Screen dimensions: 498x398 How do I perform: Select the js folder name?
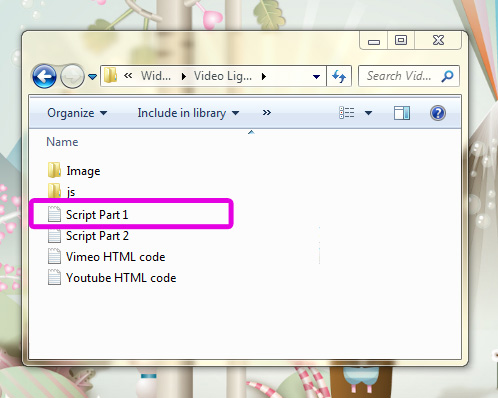click(71, 192)
